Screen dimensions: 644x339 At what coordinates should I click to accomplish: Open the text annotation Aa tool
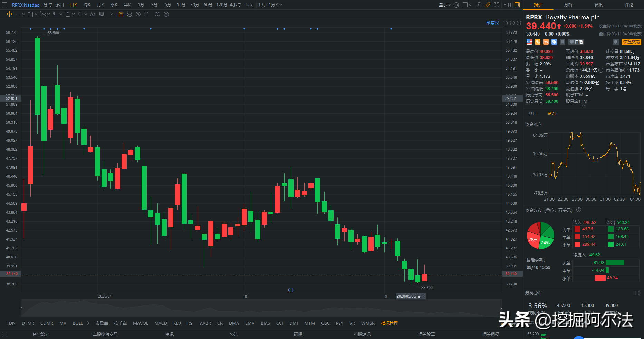click(x=93, y=14)
